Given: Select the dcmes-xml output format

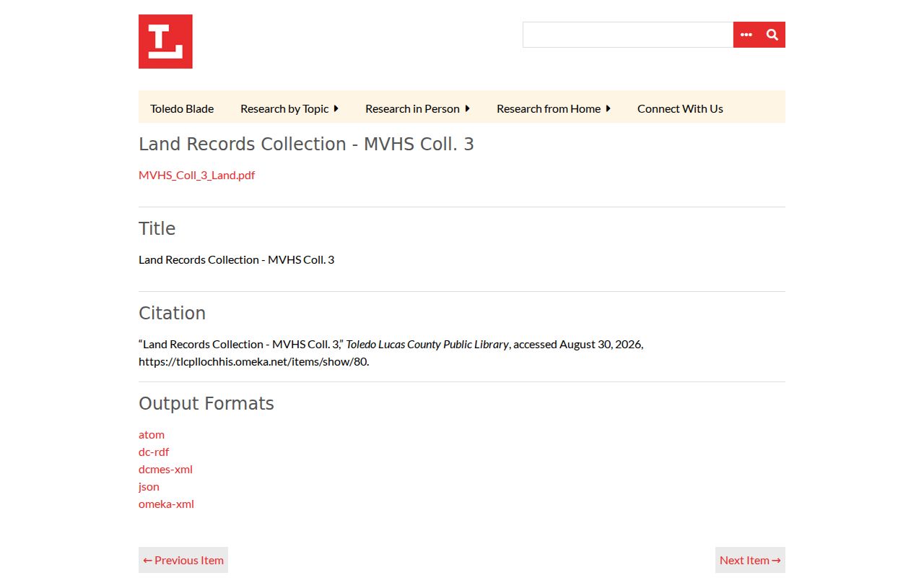Looking at the screenshot, I should click(165, 469).
